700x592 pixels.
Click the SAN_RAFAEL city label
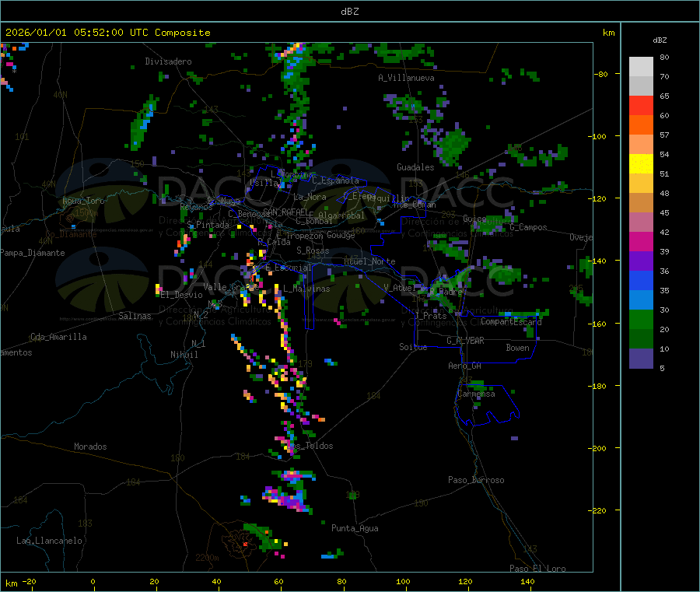[x=285, y=212]
